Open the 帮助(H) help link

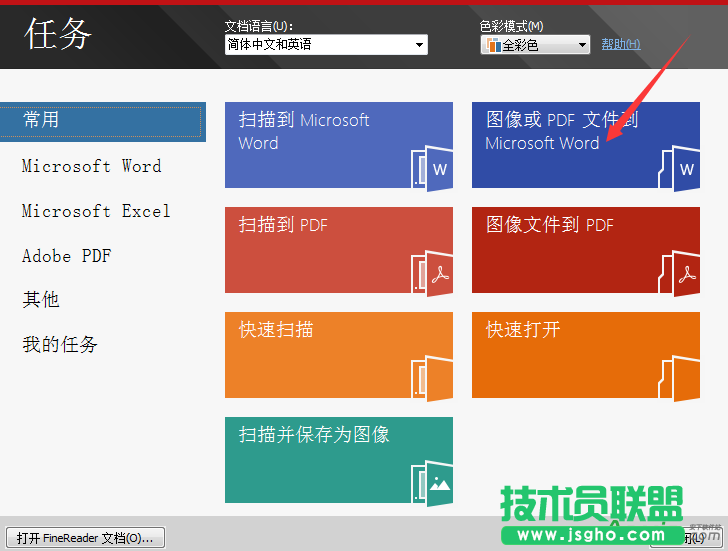(621, 44)
